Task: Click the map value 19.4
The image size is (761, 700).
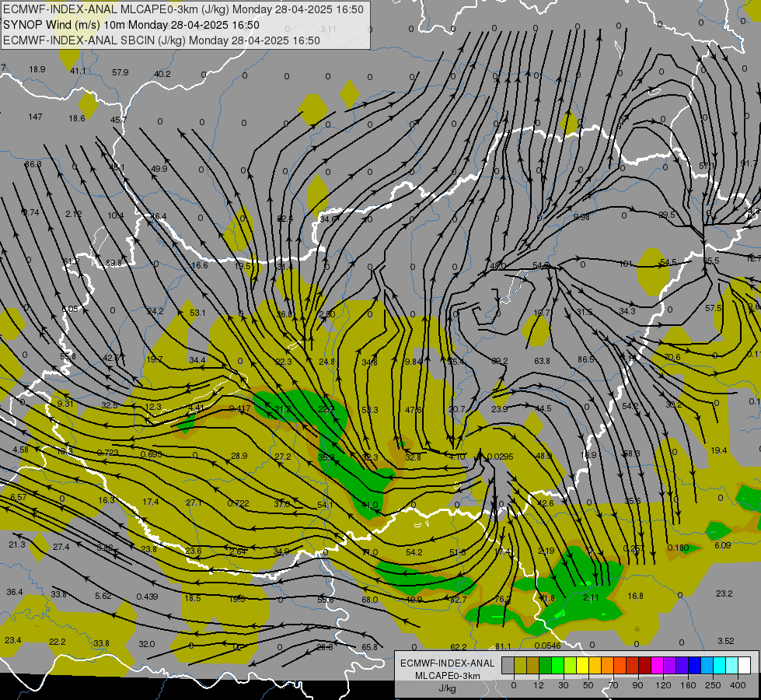Action: [x=719, y=450]
